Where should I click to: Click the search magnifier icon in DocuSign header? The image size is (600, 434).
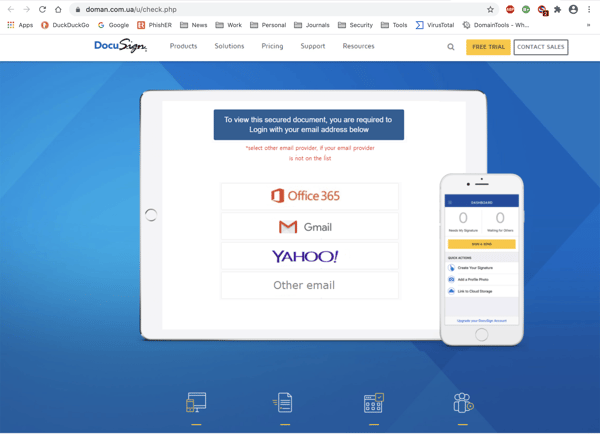point(451,47)
